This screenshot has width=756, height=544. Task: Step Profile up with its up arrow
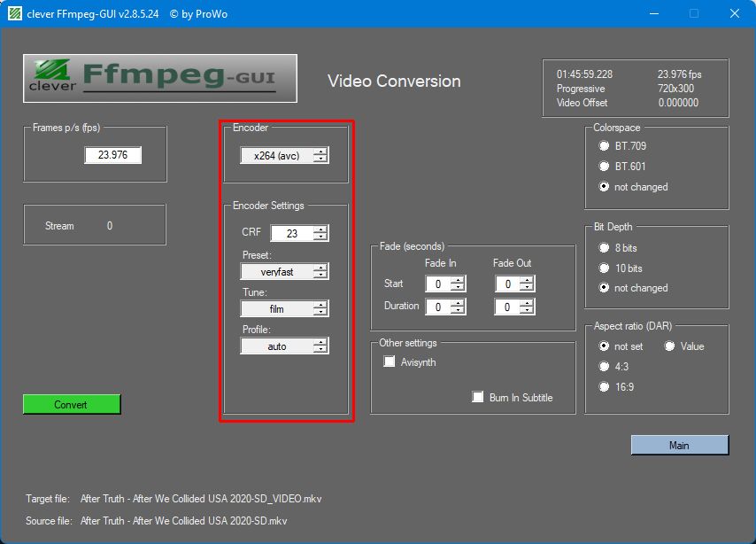point(320,342)
